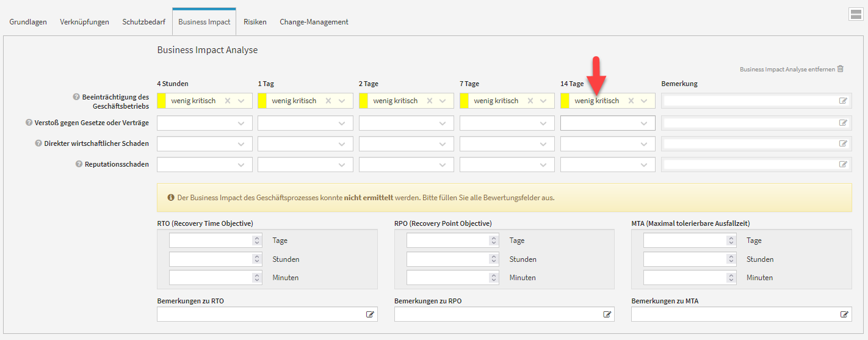868x340 pixels.
Task: Click yellow color swatch in 1 Tag dropdown
Action: pyautogui.click(x=262, y=101)
